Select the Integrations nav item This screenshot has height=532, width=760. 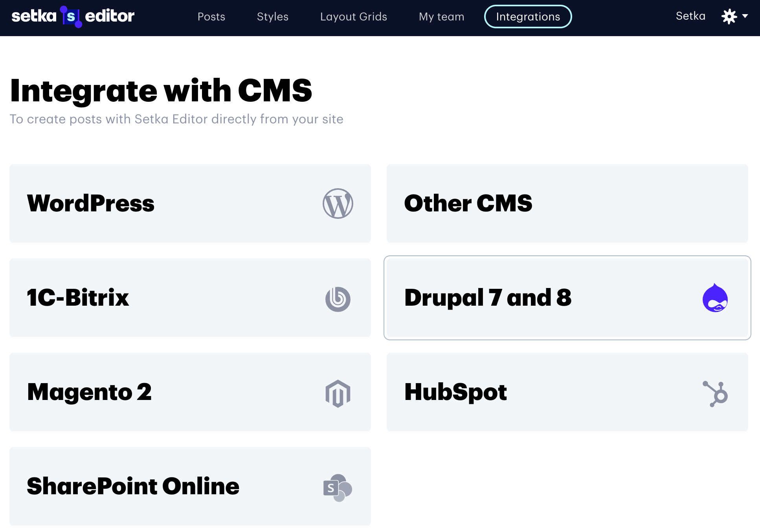pyautogui.click(x=528, y=17)
